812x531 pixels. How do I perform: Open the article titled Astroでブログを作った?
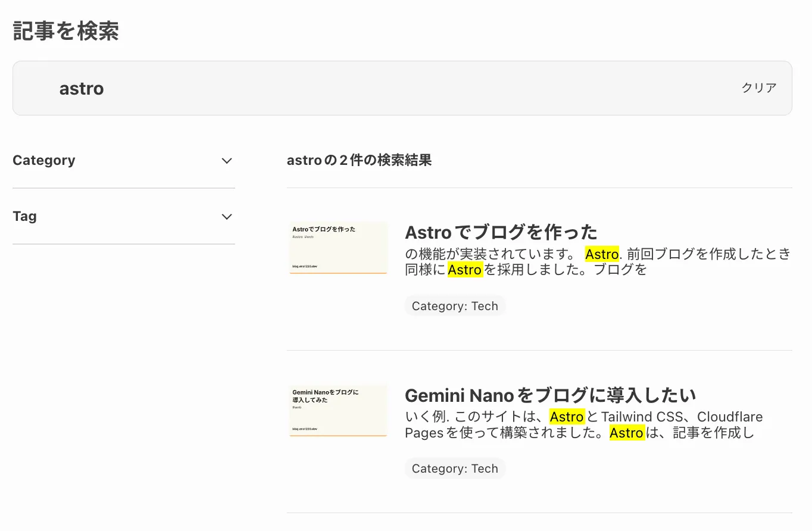(501, 232)
